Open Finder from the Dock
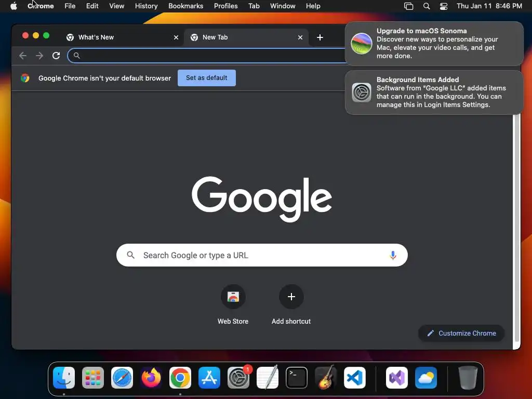532x399 pixels. click(64, 378)
